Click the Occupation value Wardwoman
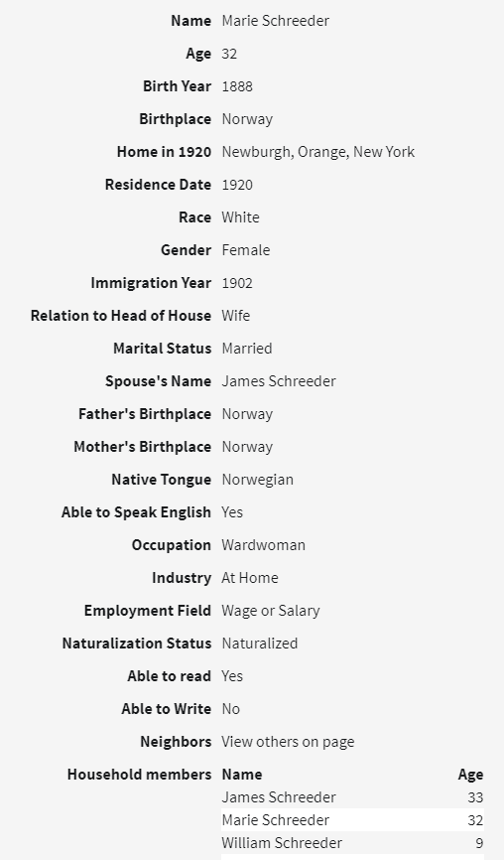The width and height of the screenshot is (504, 860). (x=264, y=545)
